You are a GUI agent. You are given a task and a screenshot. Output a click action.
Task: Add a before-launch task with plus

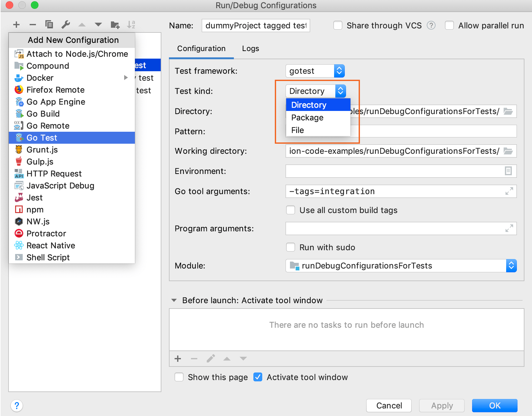pos(178,359)
